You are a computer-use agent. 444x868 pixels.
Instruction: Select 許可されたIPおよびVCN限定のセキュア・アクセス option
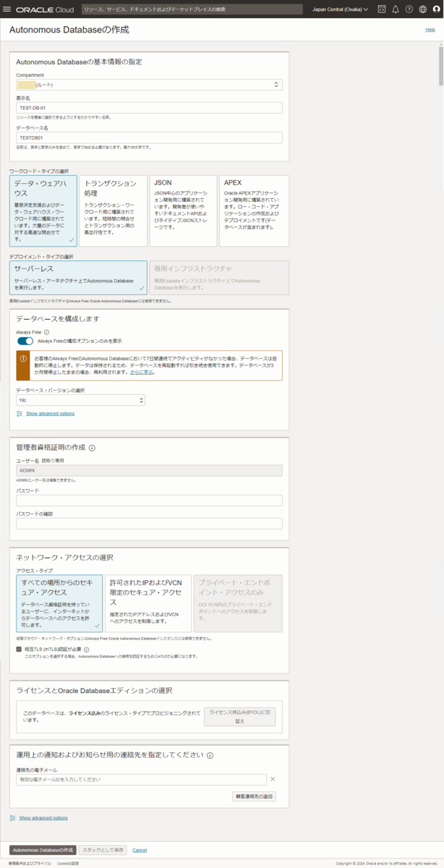click(148, 603)
